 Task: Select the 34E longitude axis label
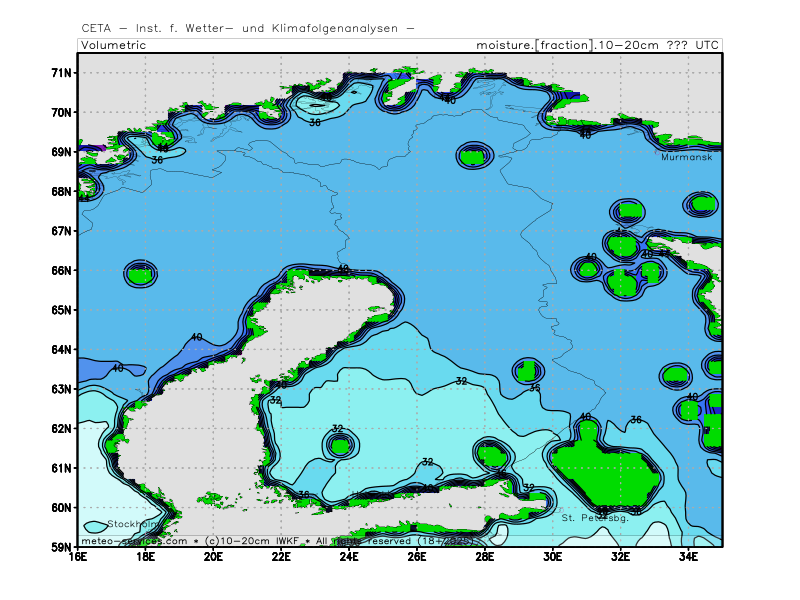click(x=688, y=557)
